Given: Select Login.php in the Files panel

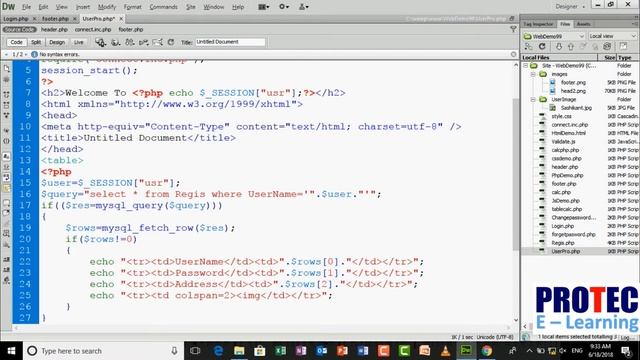Looking at the screenshot, I should (563, 226).
